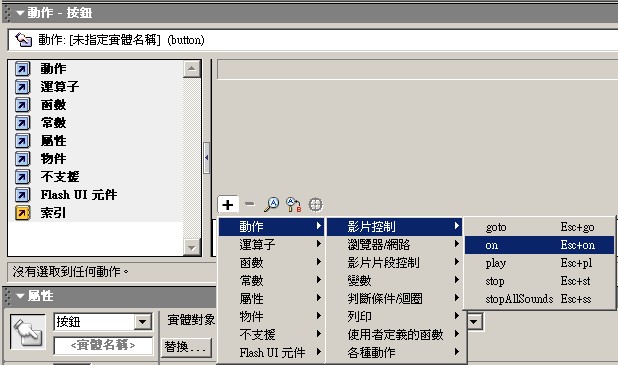Expand the 動作 category in toolbox list

click(54, 69)
